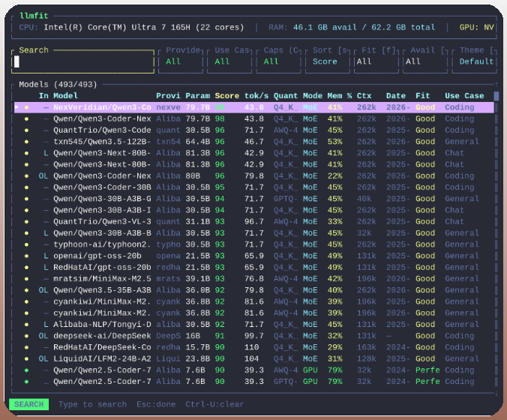Open the Use Case filter box

click(229, 61)
